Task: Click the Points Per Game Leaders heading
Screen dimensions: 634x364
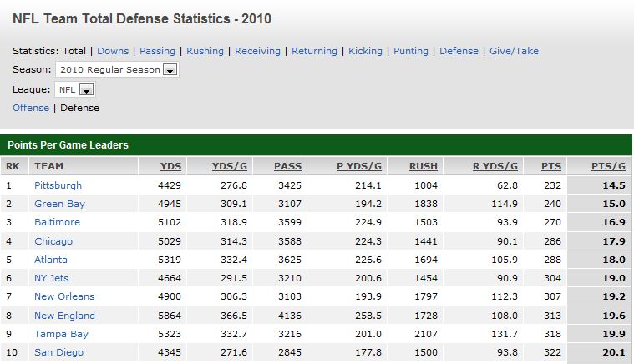Action: (68, 145)
